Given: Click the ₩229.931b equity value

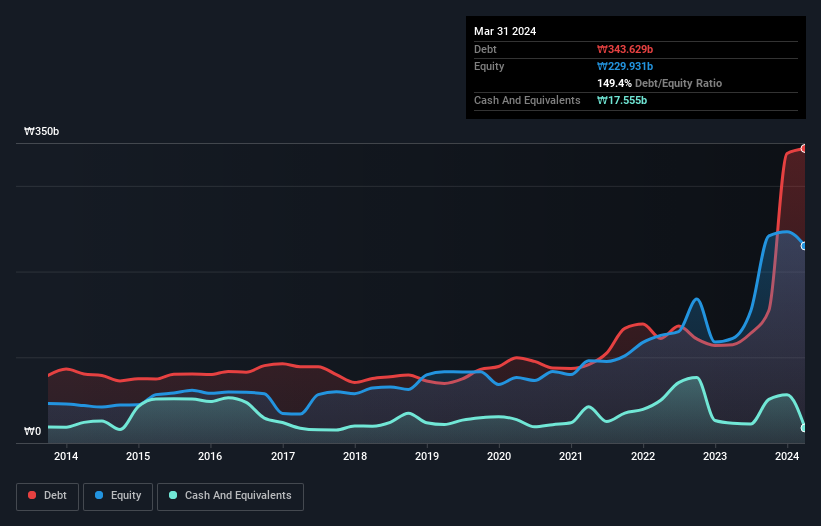Looking at the screenshot, I should (x=625, y=66).
